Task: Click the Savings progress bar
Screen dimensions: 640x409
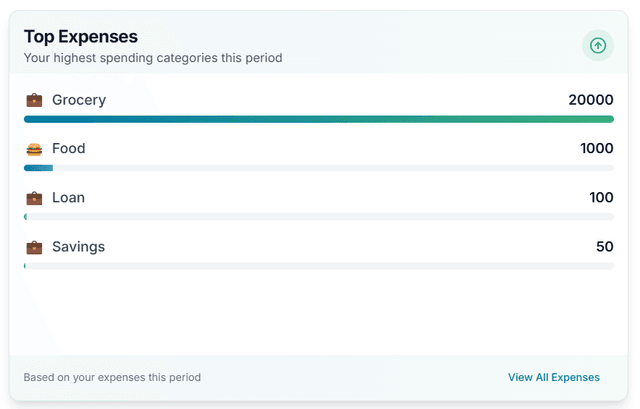Action: point(319,266)
